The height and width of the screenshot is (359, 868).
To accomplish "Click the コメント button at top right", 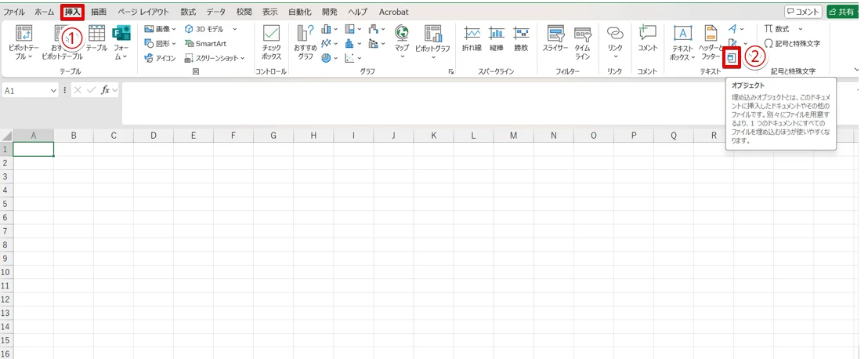I will (x=803, y=12).
